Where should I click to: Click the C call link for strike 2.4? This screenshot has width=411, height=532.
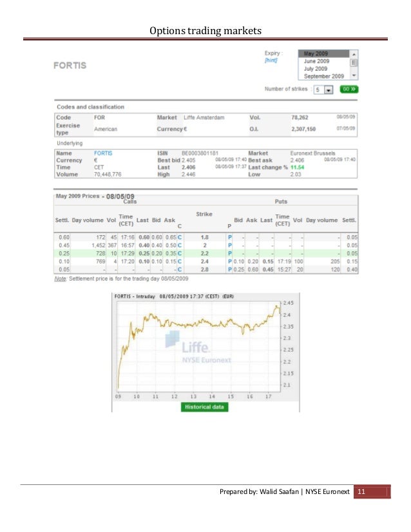(180, 261)
